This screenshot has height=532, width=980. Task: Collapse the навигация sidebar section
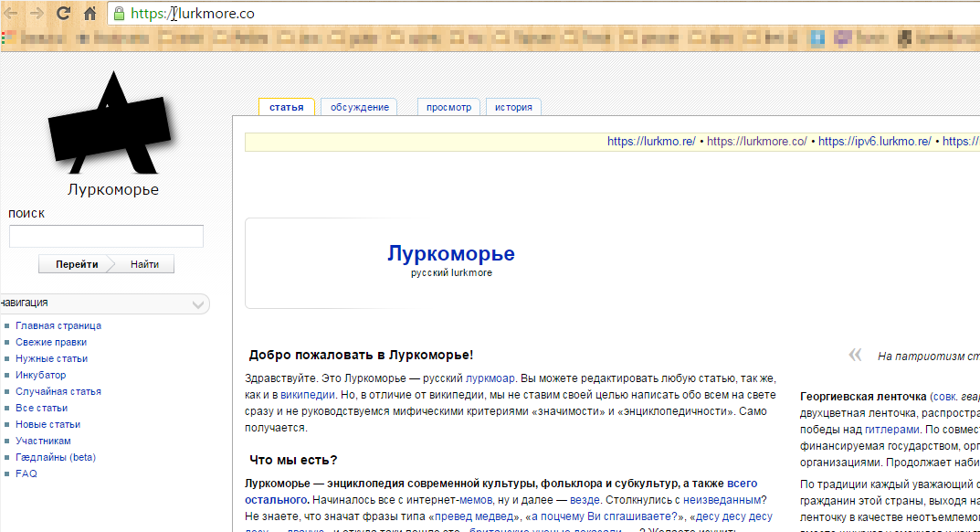tap(197, 304)
